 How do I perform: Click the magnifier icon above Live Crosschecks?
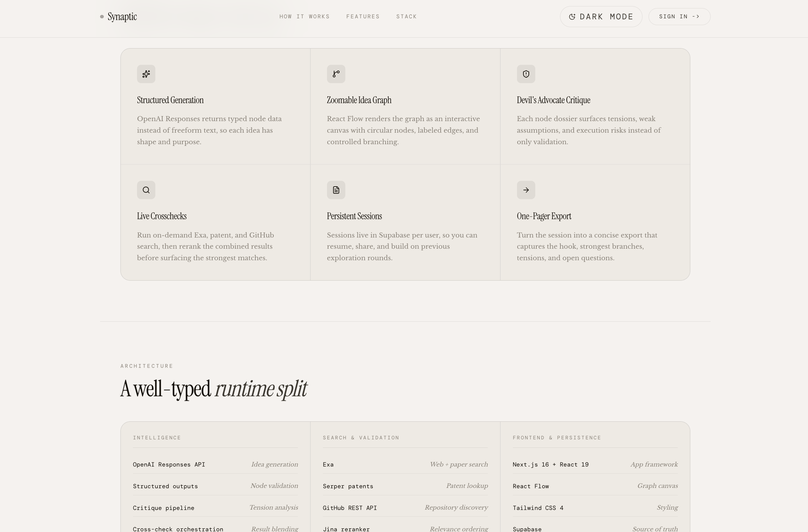tap(146, 190)
